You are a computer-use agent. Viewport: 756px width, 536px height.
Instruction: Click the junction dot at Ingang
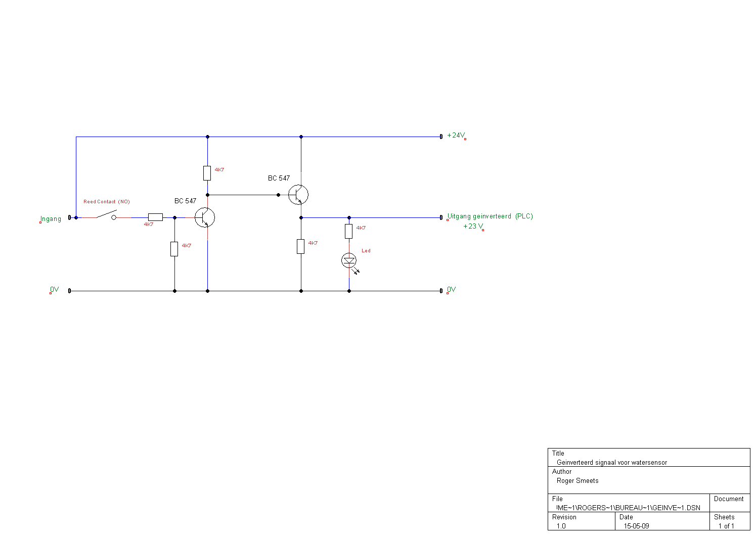coord(76,217)
